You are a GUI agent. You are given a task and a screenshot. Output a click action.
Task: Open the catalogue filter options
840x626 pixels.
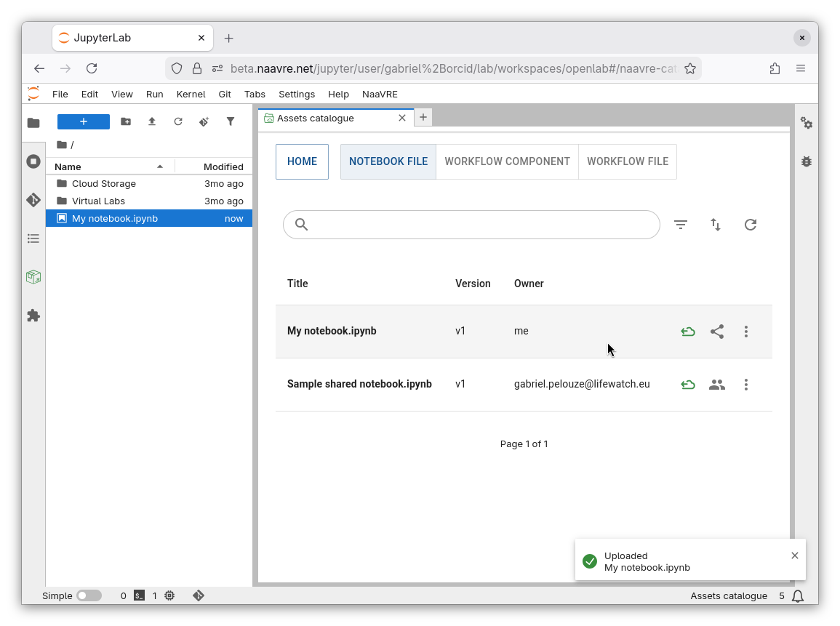tap(681, 225)
